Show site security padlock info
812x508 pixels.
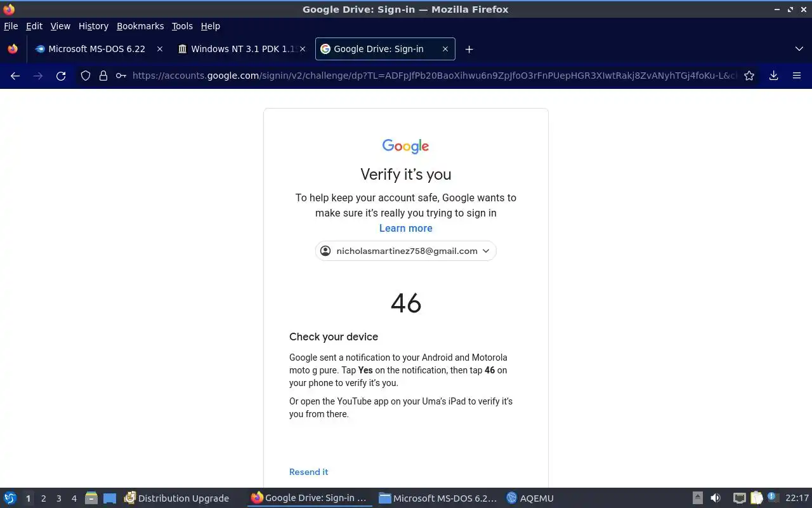(x=103, y=76)
